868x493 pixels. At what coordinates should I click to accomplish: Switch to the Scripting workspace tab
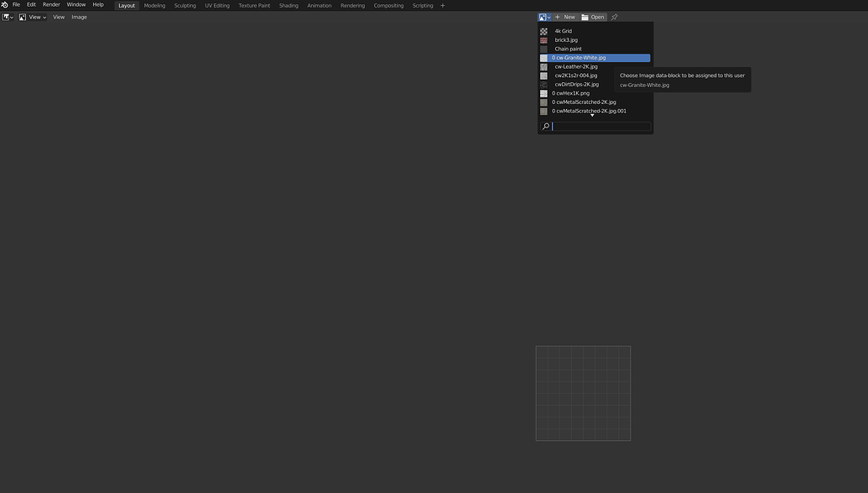point(423,6)
